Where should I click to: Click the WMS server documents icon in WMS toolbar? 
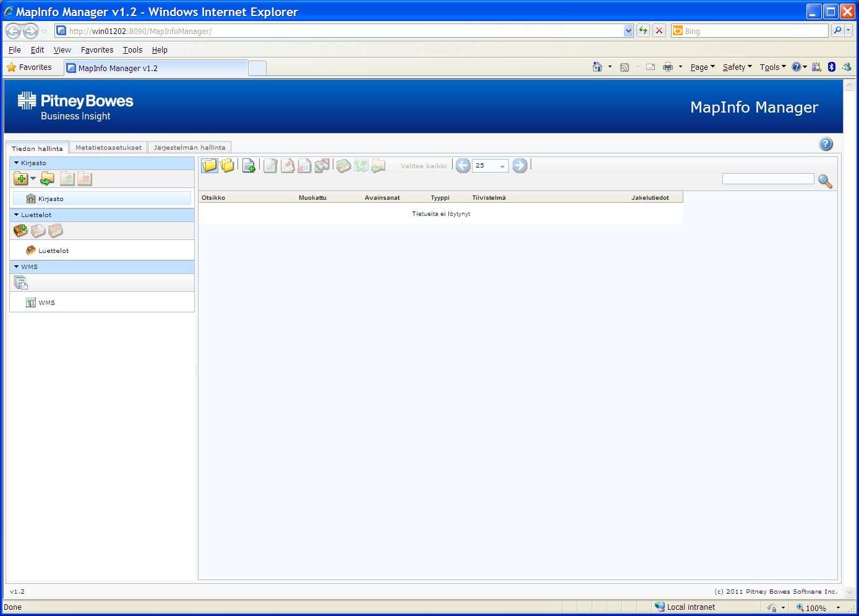click(21, 283)
